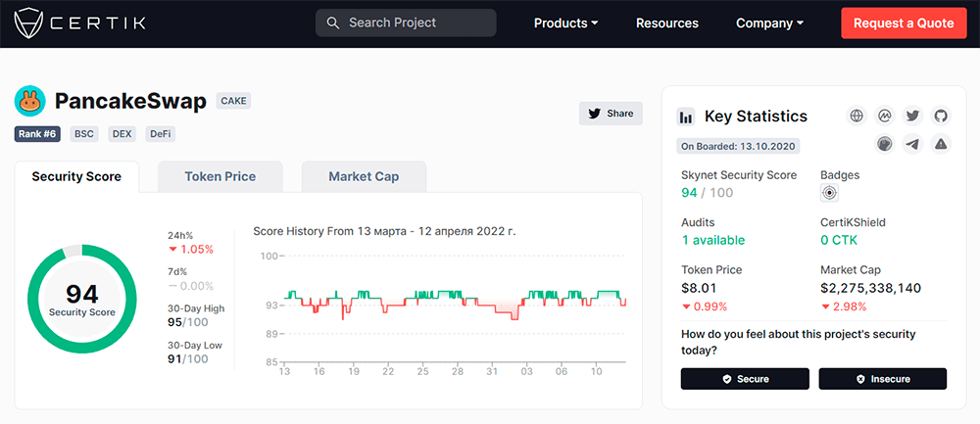Switch to the Security Score tab
This screenshot has height=424, width=980.
[76, 176]
